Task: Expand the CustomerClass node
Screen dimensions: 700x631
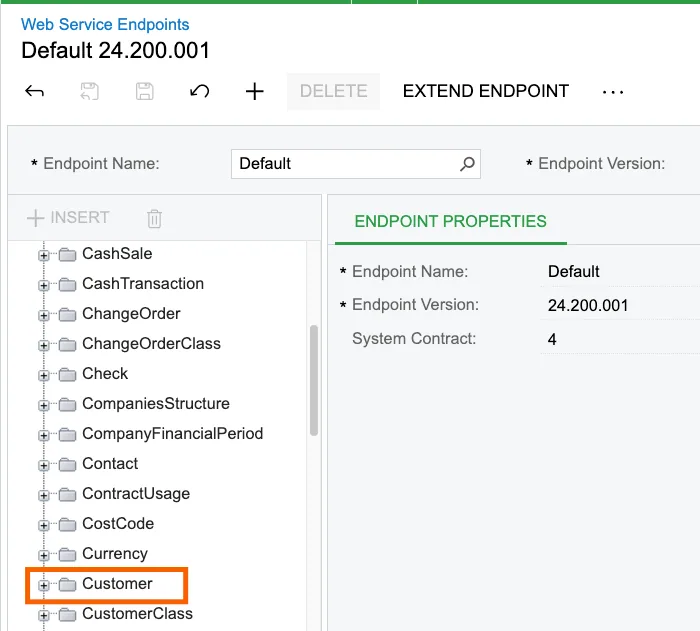Action: point(44,615)
